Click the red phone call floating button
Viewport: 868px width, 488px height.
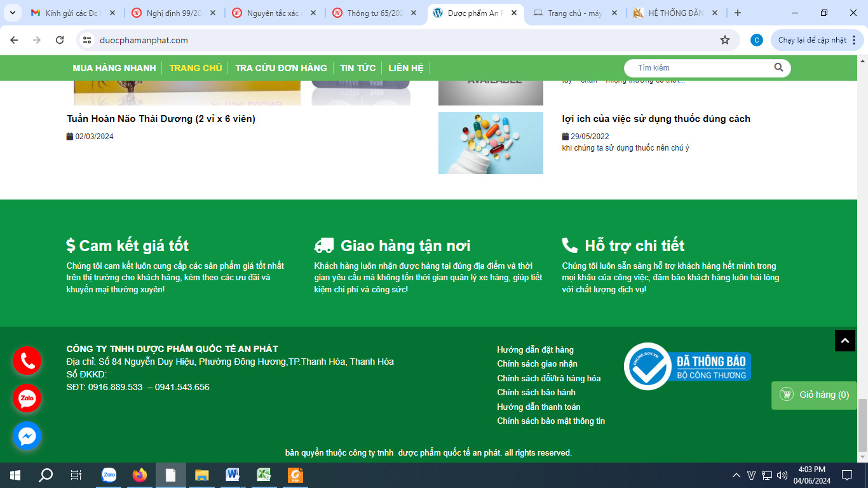pyautogui.click(x=27, y=361)
